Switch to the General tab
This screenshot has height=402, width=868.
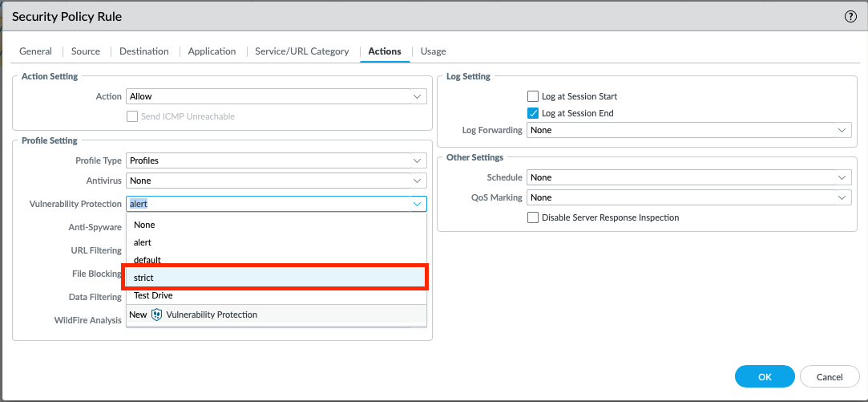click(35, 51)
